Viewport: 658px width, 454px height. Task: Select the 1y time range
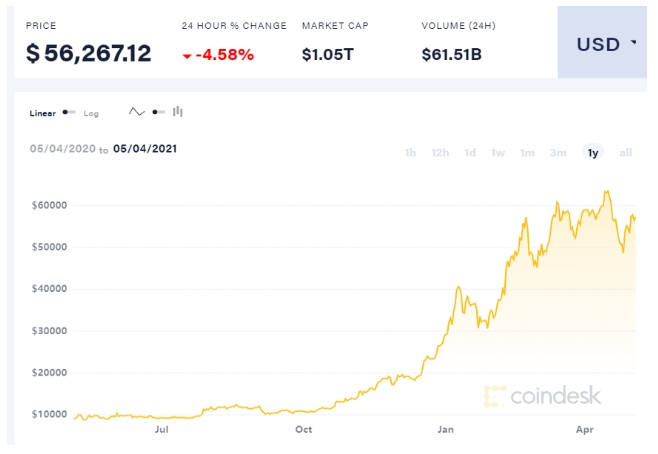[x=593, y=152]
